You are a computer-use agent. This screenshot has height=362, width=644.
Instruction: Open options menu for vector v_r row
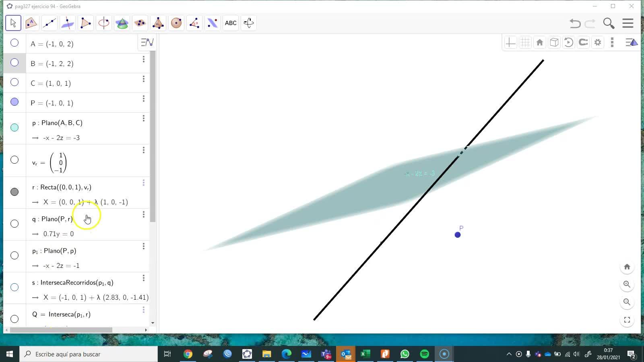click(x=143, y=150)
